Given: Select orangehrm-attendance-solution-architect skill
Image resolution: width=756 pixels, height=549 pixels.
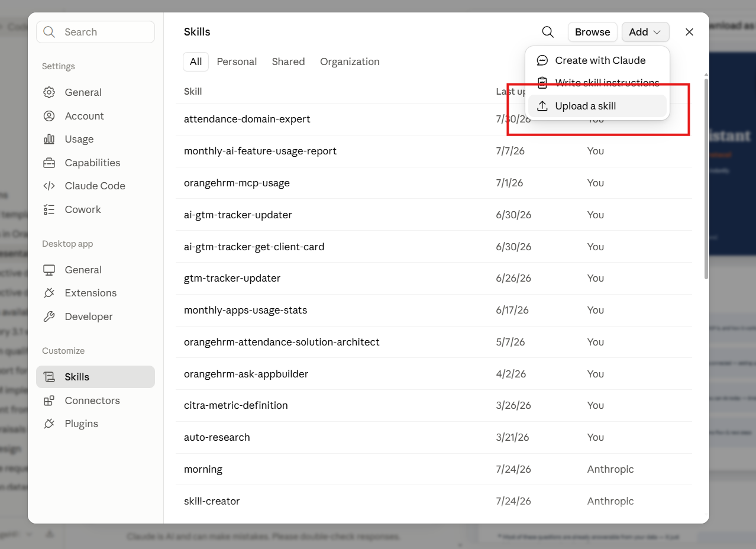Looking at the screenshot, I should click(434, 342).
